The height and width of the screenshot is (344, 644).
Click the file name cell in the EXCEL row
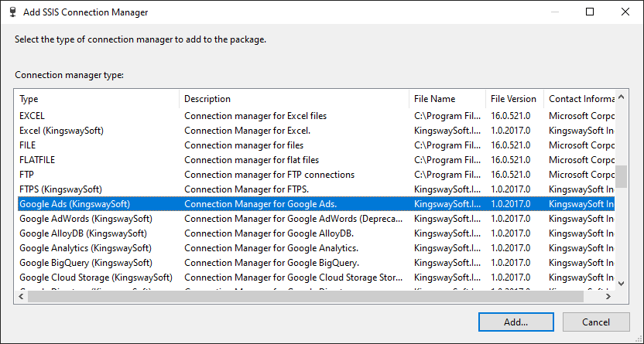click(x=447, y=116)
